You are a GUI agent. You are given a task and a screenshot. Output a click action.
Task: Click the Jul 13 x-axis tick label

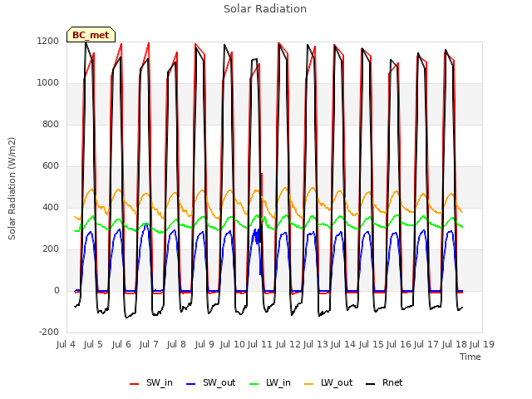[x=316, y=345]
